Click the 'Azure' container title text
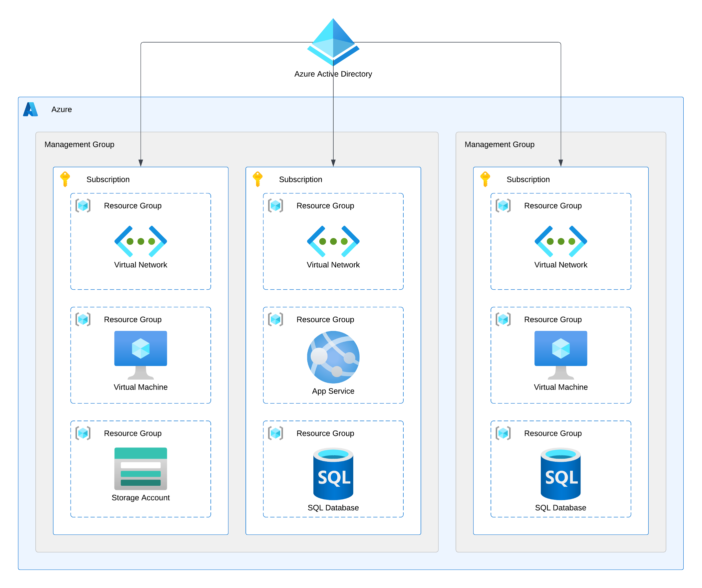702x588 pixels. pyautogui.click(x=62, y=109)
